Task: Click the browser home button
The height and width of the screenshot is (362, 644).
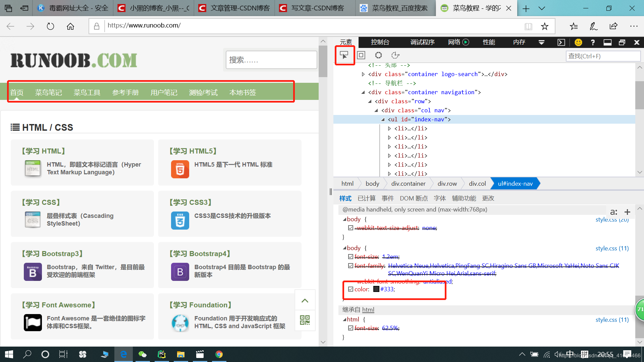Action: tap(70, 26)
